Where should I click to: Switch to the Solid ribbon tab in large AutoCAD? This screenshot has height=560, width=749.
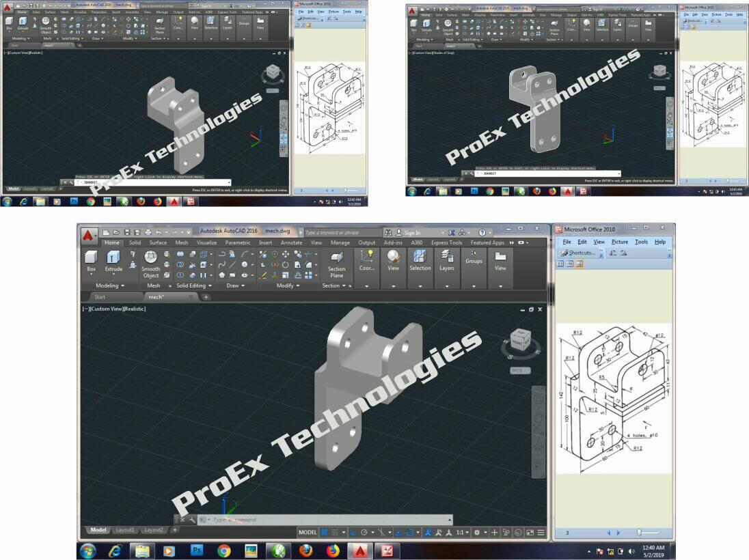135,242
